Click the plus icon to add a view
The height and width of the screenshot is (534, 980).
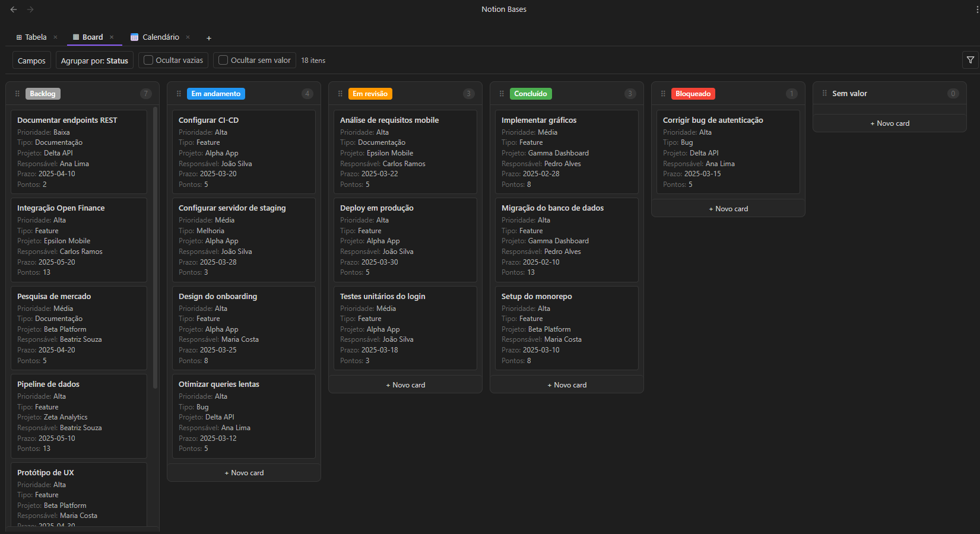tap(209, 37)
